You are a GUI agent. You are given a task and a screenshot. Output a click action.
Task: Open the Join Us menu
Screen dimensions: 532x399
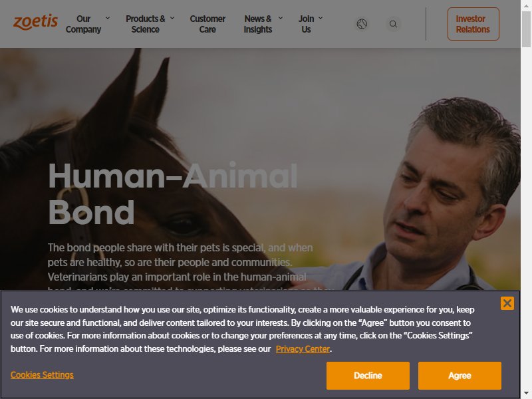point(306,24)
